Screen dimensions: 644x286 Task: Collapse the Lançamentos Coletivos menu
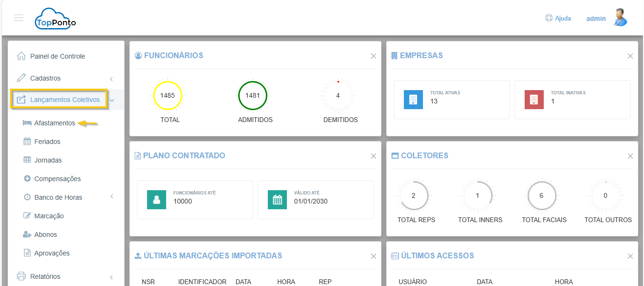(112, 100)
